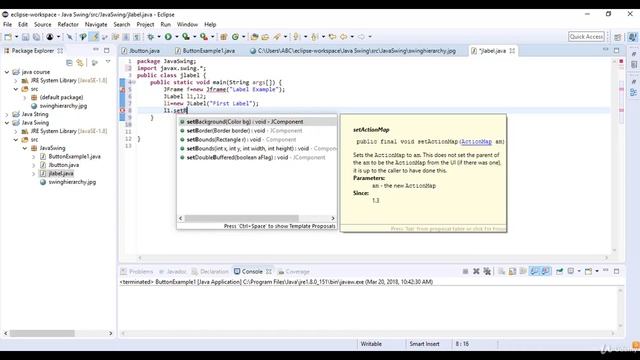Collapse All in Package Explorer toolbar
The image size is (640, 360).
(69, 63)
